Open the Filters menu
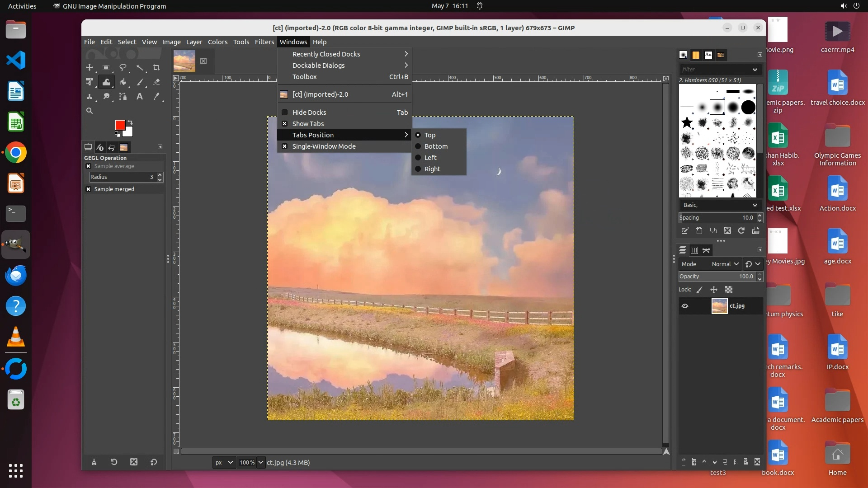The height and width of the screenshot is (488, 868). pyautogui.click(x=264, y=42)
